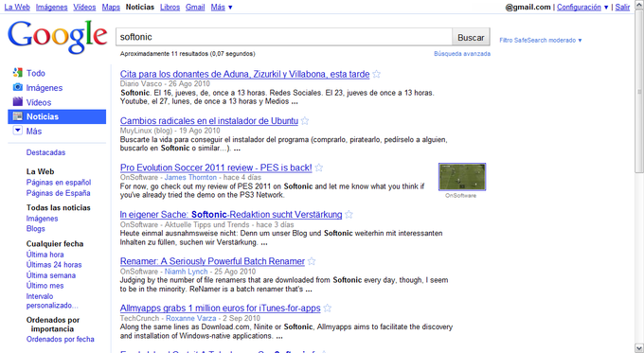This screenshot has width=644, height=353.
Task: Click Destacadas filter link
Action: coord(45,152)
